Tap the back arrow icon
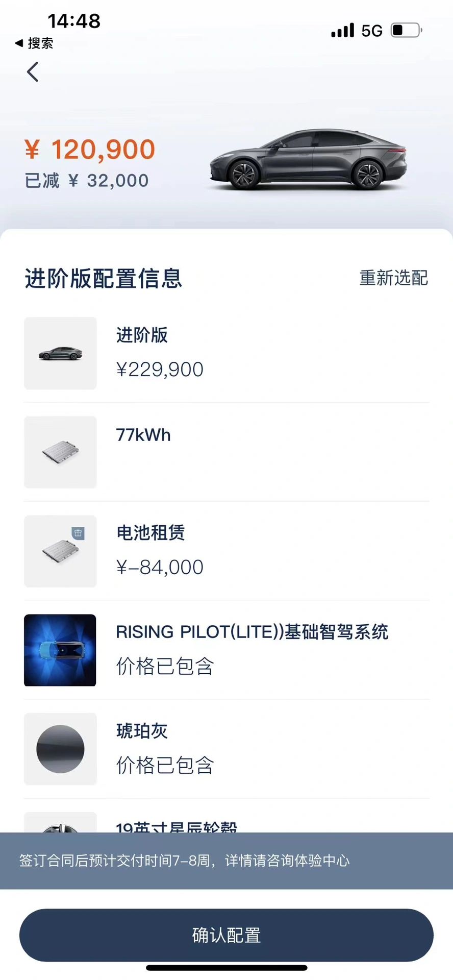This screenshot has height=980, width=453. coord(33,72)
